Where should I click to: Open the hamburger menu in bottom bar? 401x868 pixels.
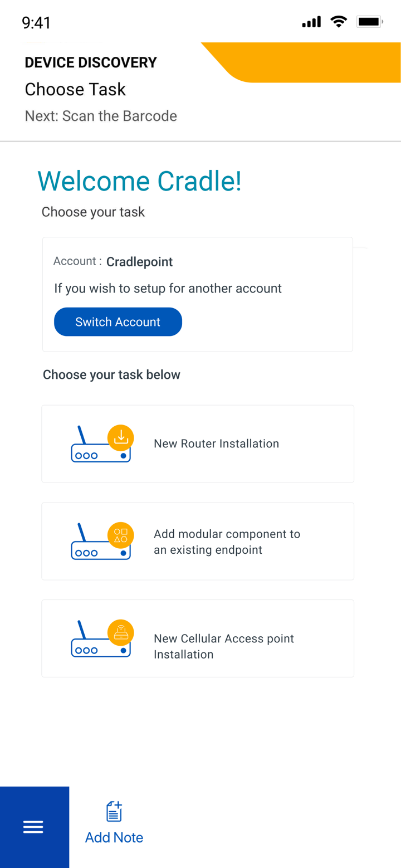[x=33, y=827]
